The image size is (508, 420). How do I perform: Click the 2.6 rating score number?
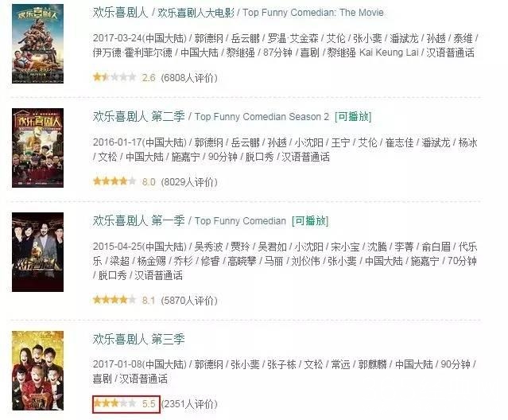click(149, 78)
